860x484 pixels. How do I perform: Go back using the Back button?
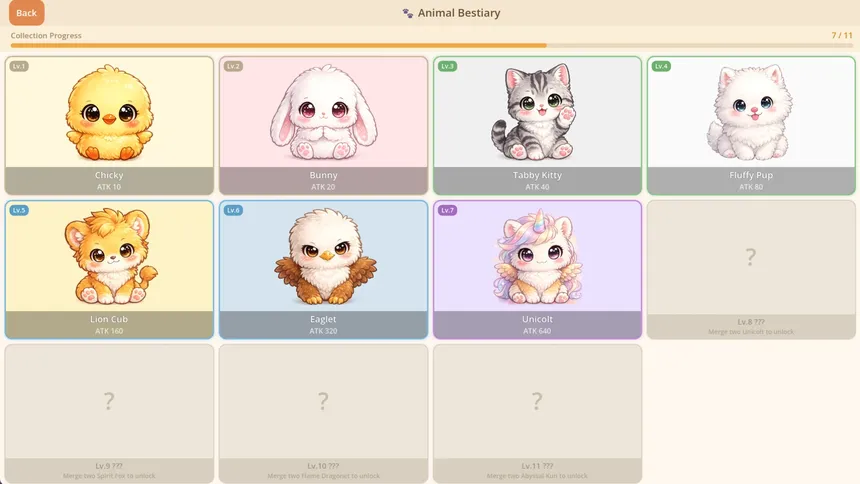coord(26,13)
